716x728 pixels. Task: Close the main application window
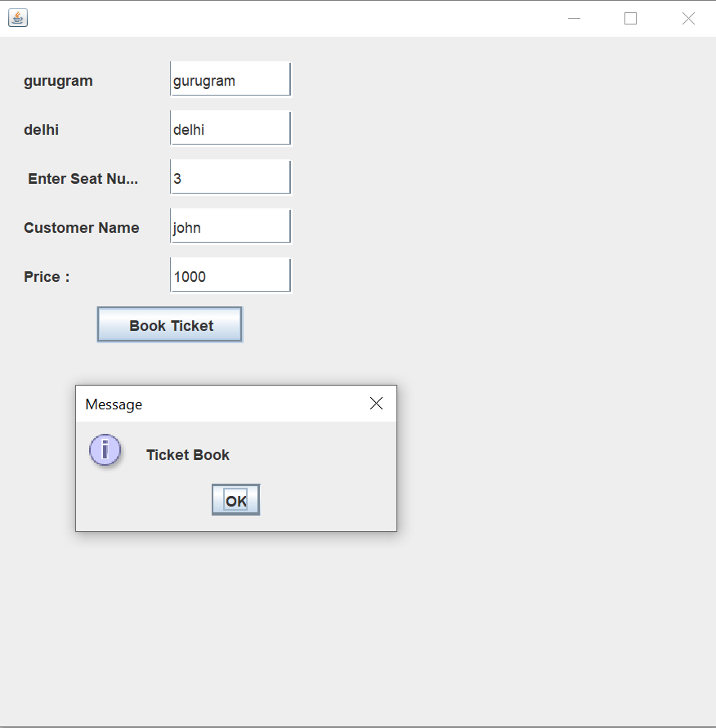pos(688,19)
